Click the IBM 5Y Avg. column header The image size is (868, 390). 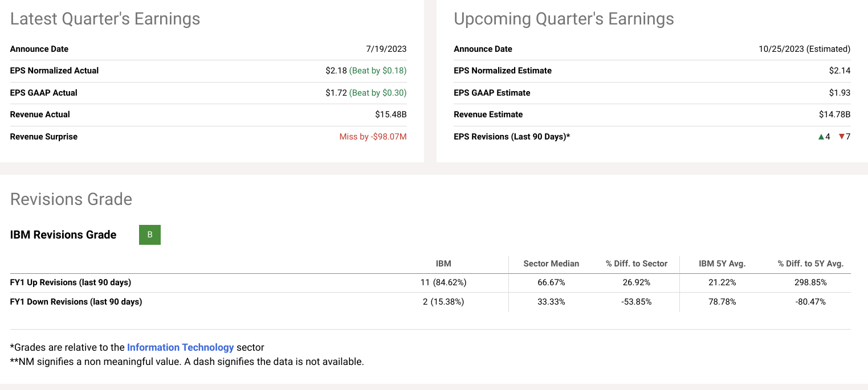click(x=722, y=264)
